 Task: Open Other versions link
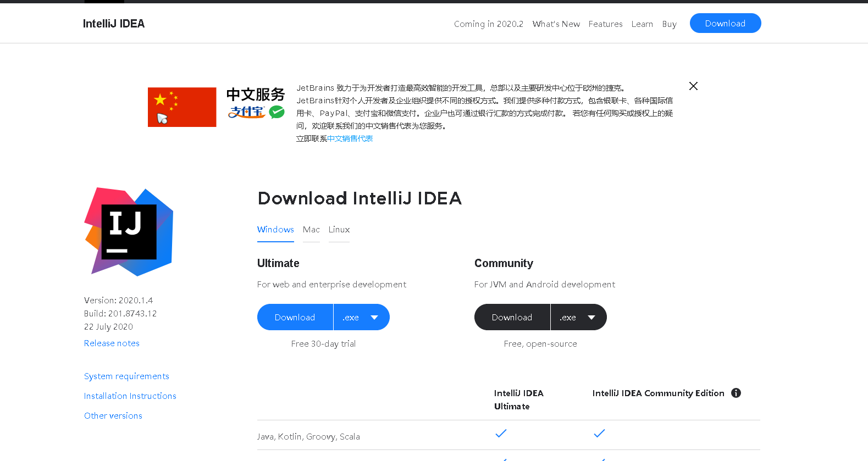pos(113,416)
